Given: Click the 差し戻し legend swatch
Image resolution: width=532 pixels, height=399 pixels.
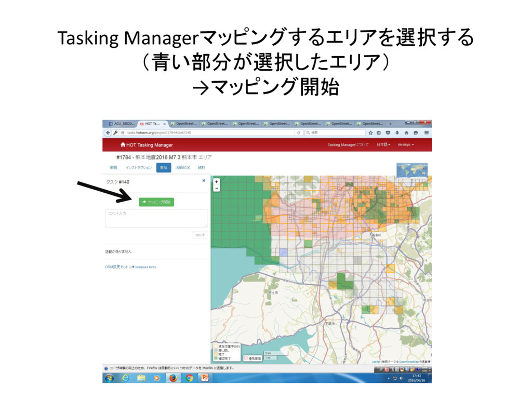Looking at the screenshot, I should coord(216,351).
